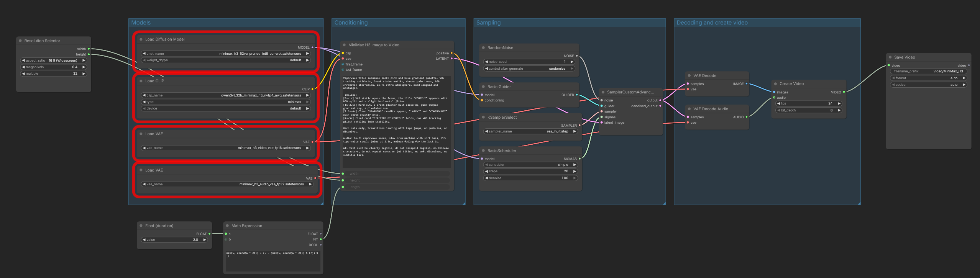Increase megapixels with its right arrow
This screenshot has width=980, height=278.
click(84, 67)
